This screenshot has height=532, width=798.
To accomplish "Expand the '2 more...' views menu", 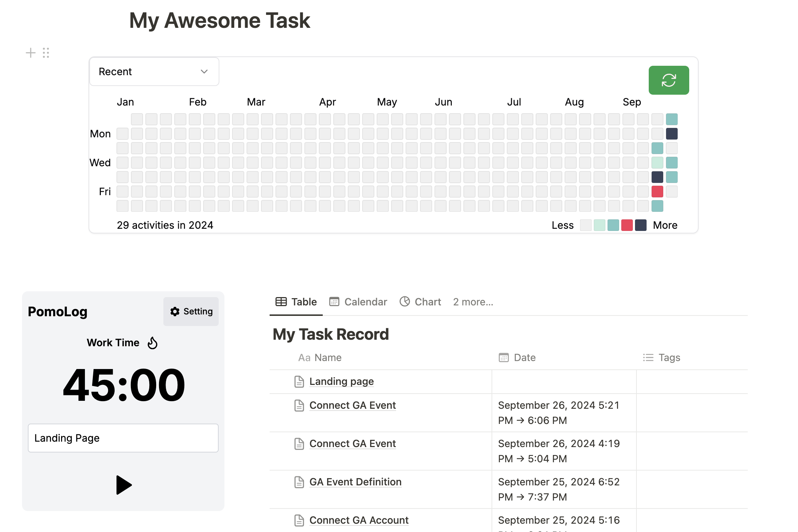I will (x=473, y=302).
